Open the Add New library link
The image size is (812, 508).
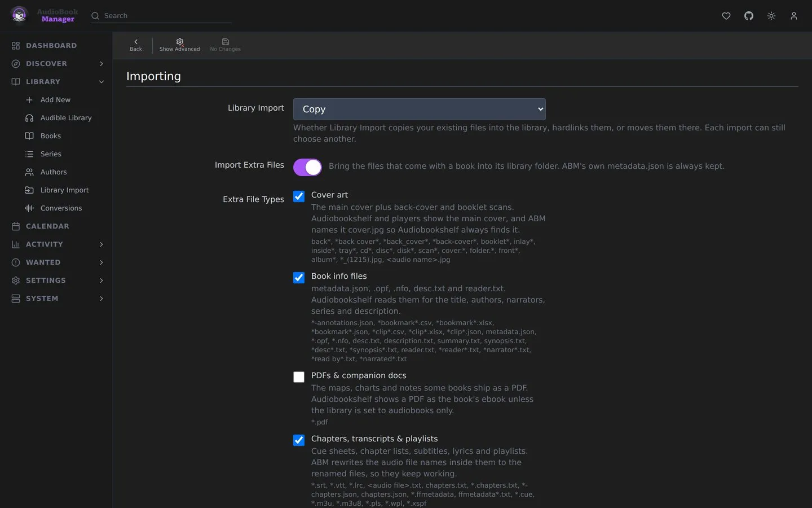(55, 100)
